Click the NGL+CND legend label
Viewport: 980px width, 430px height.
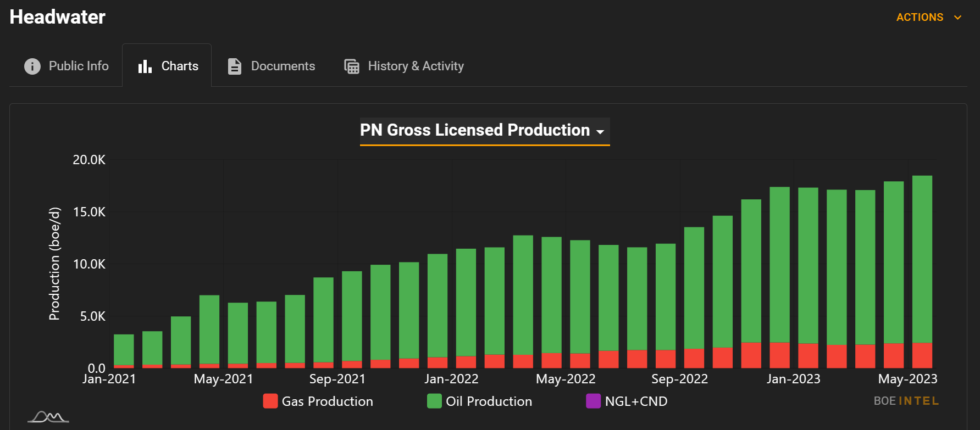click(636, 401)
